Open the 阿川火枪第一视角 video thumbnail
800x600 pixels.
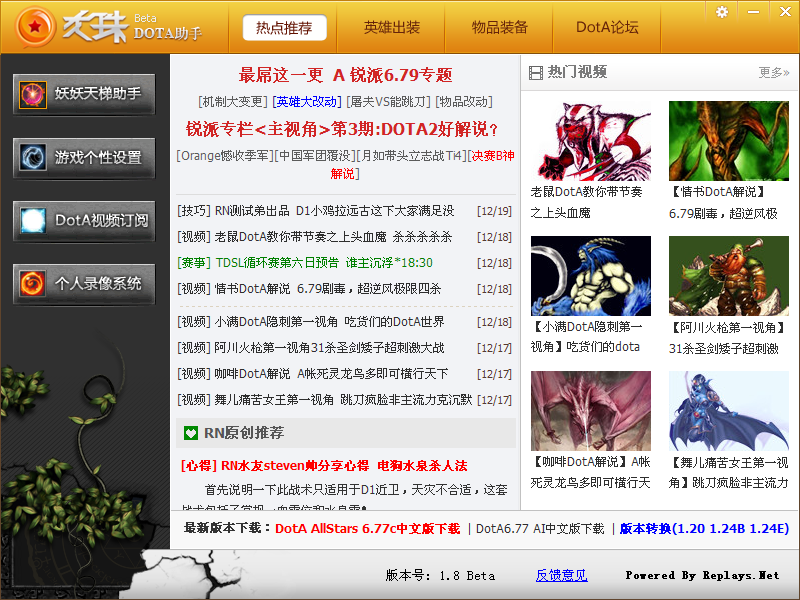[x=729, y=276]
